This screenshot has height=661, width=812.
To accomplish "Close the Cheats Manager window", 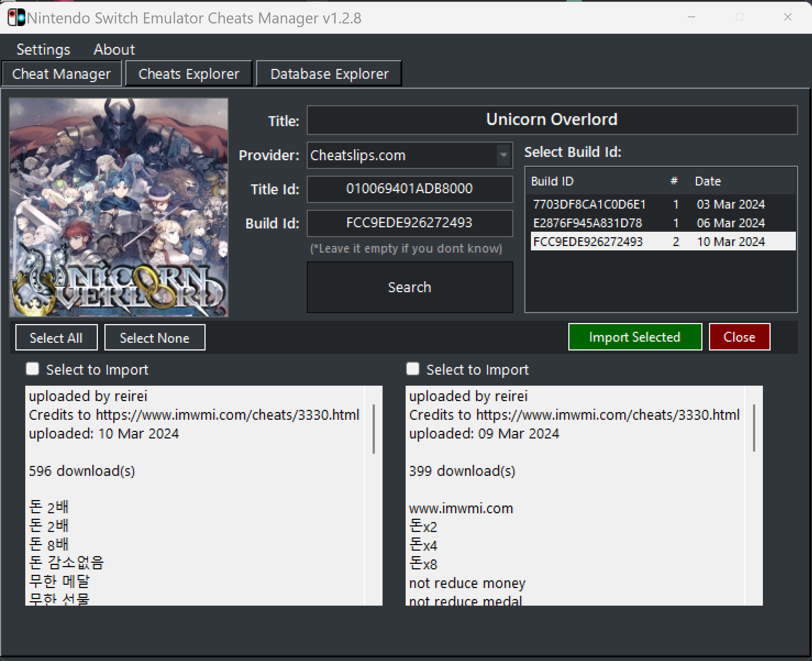I will (x=788, y=17).
